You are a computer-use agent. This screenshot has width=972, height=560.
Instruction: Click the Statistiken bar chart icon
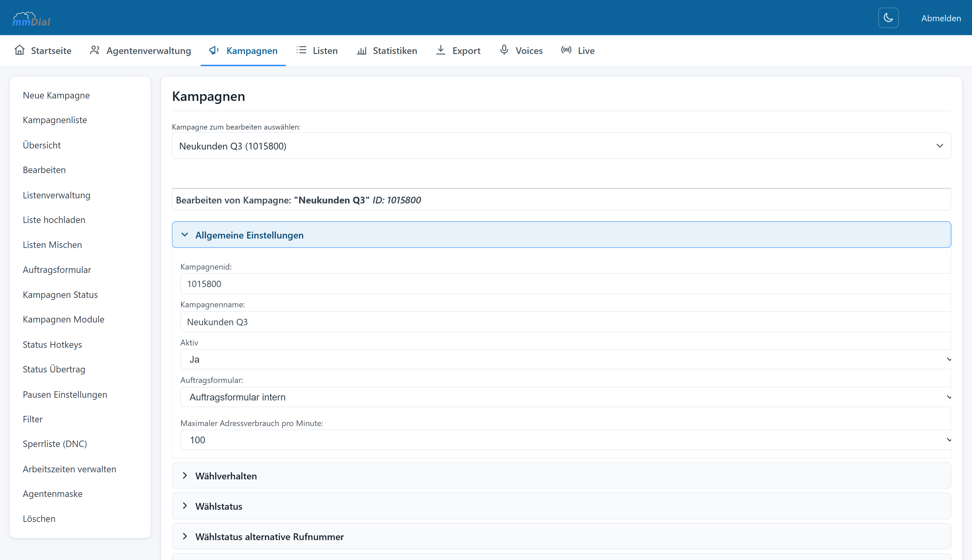(361, 50)
